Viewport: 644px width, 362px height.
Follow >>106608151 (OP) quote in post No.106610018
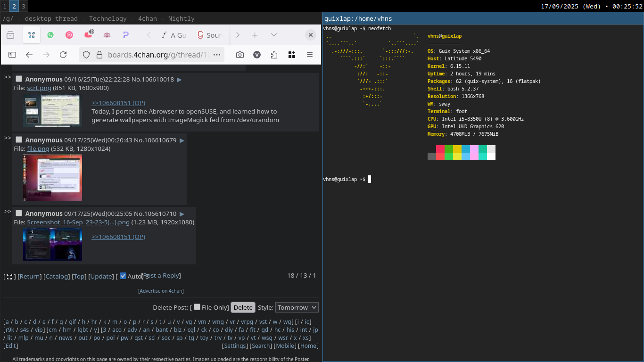(x=118, y=103)
